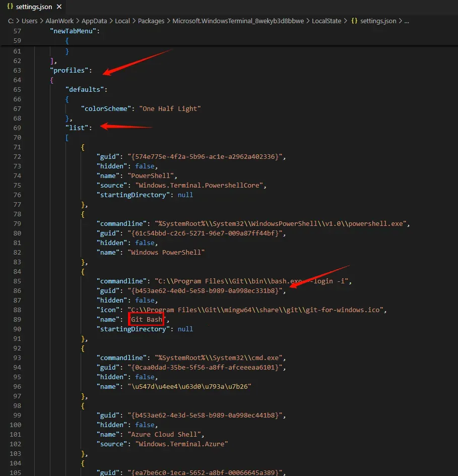Close the settings.json tab

pyautogui.click(x=59, y=7)
